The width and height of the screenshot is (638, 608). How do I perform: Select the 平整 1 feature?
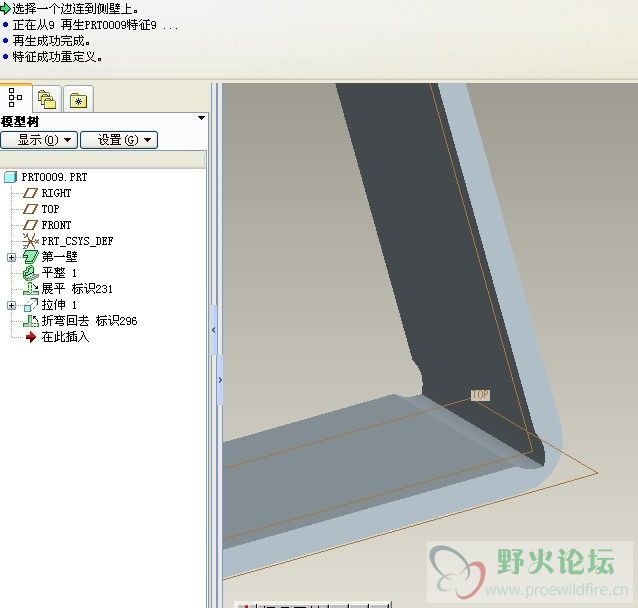click(59, 273)
